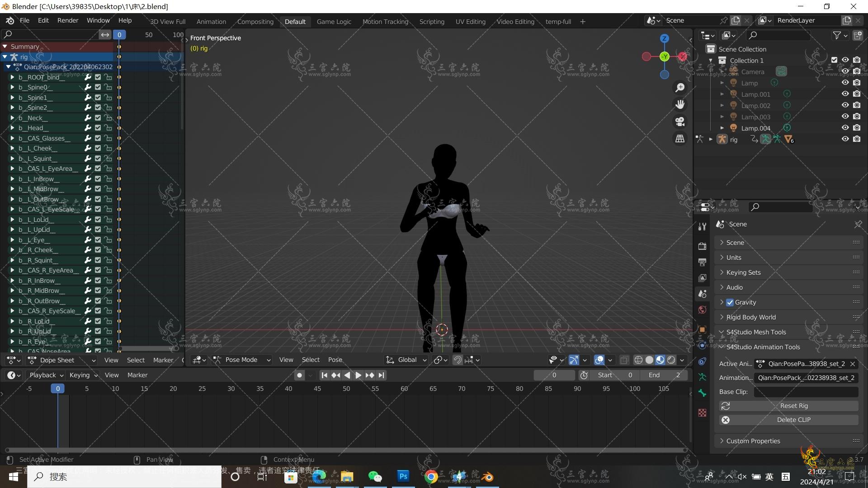Viewport: 868px width, 488px height.
Task: Expand b__Spine0__ channel in dope sheet
Action: pyautogui.click(x=13, y=88)
